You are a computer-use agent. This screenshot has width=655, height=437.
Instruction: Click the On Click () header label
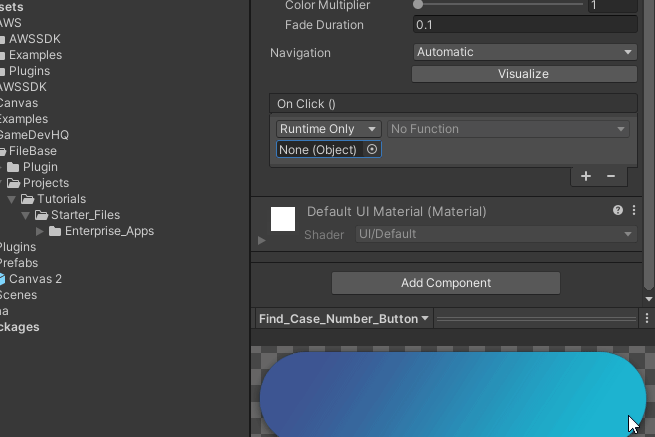tap(306, 104)
